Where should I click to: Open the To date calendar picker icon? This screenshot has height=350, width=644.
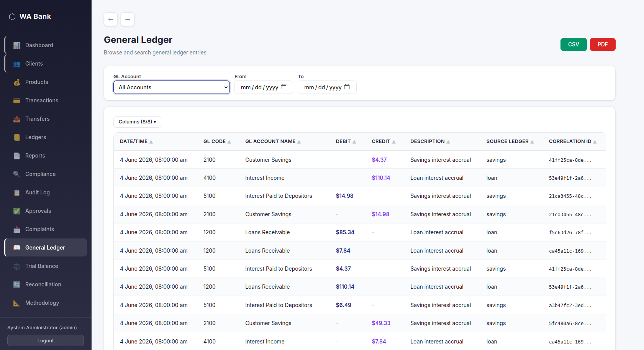tap(347, 87)
